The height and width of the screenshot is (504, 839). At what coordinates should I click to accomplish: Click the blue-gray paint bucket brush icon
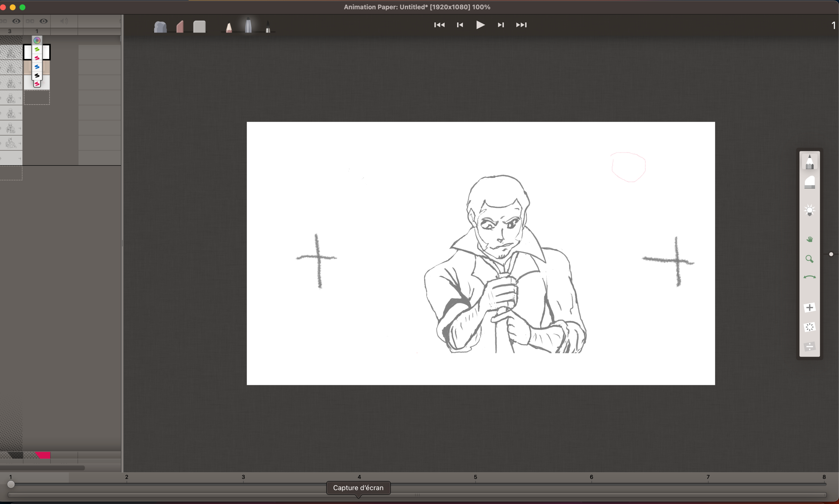160,27
